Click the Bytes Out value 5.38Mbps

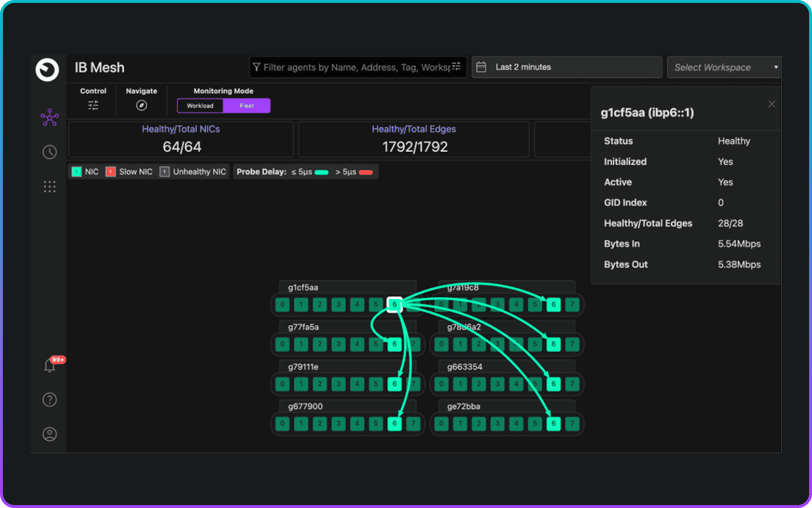pyautogui.click(x=739, y=265)
